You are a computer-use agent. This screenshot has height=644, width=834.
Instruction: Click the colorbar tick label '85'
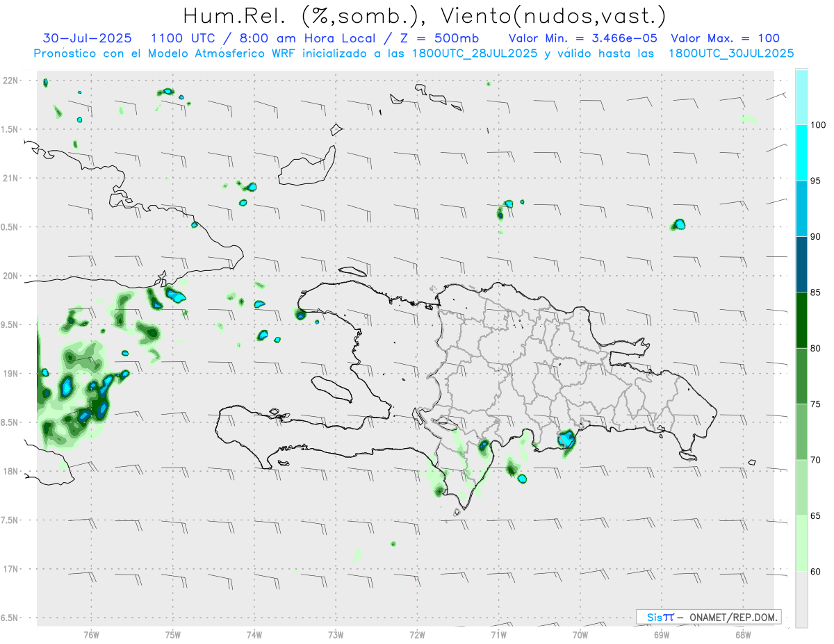coord(815,292)
